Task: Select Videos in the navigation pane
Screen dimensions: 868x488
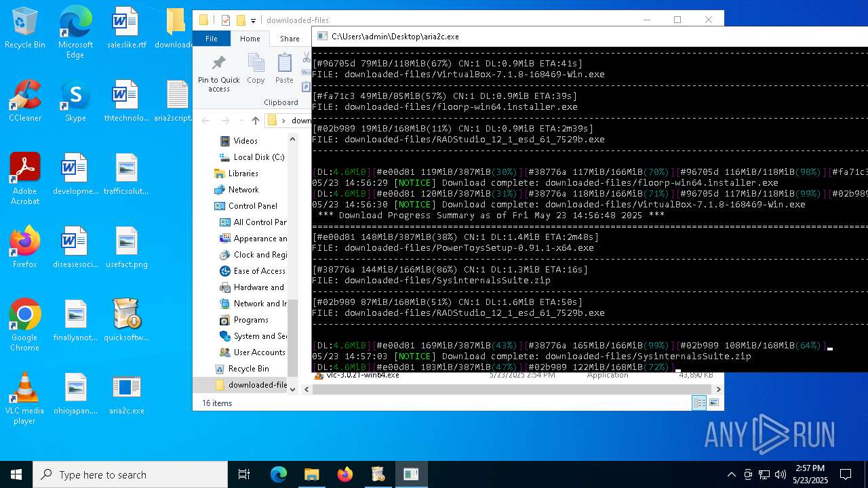Action: click(245, 141)
